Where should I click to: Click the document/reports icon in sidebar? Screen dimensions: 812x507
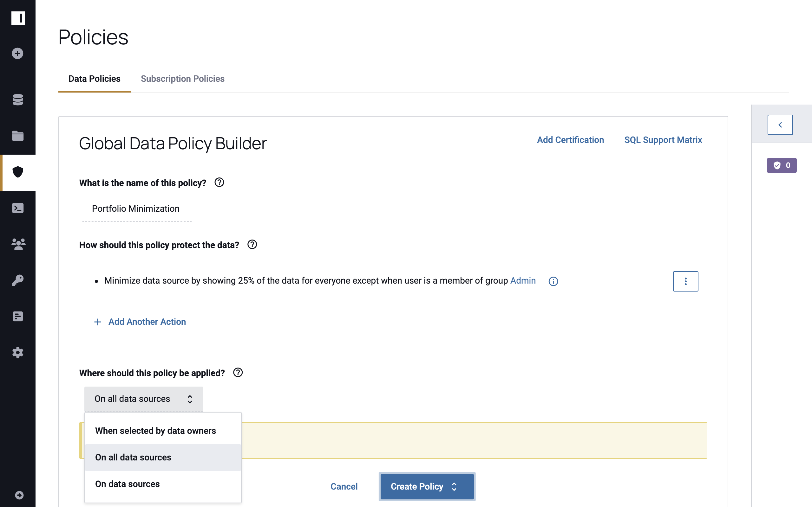(17, 316)
